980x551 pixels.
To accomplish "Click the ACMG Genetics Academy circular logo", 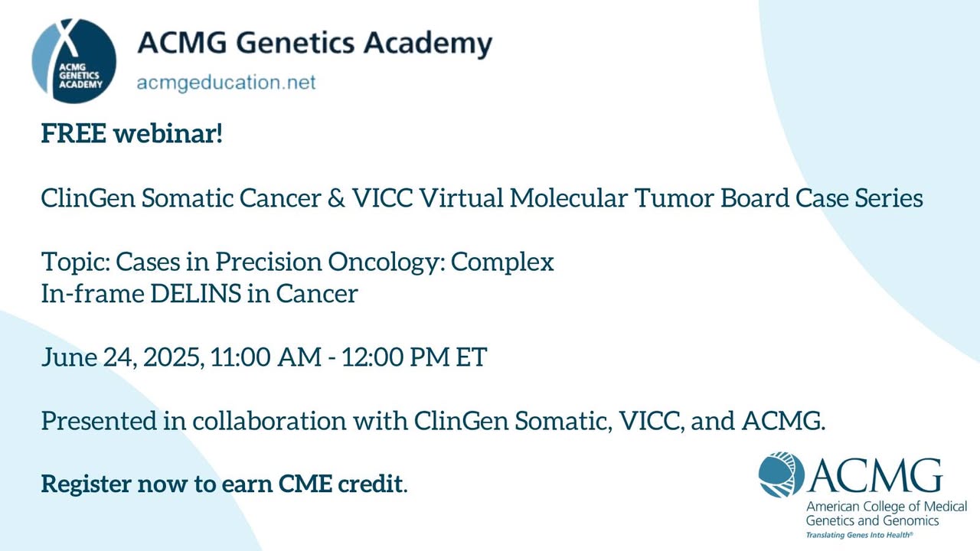I will click(x=74, y=60).
